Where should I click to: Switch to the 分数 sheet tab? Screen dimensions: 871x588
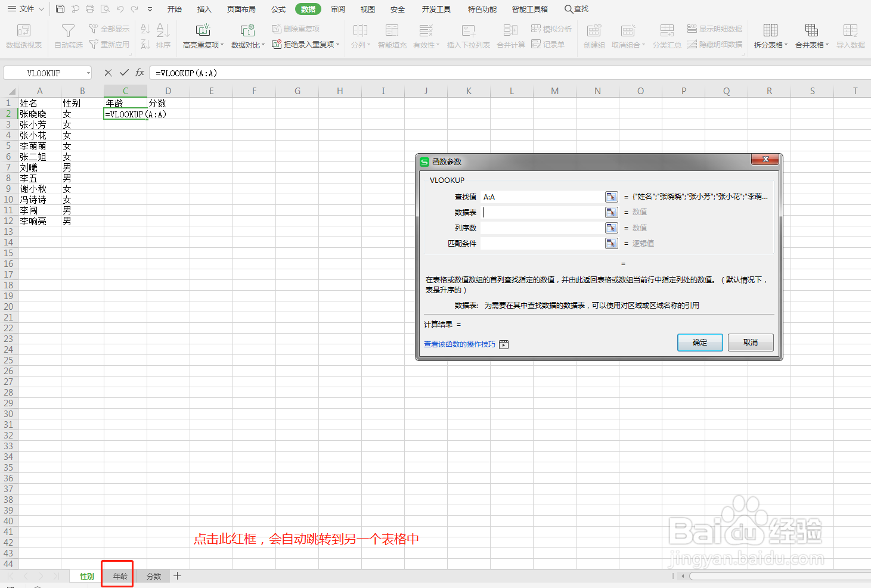pyautogui.click(x=154, y=576)
